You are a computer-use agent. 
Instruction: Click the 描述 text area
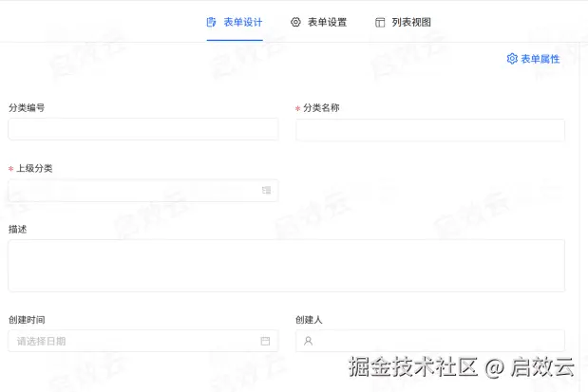[x=287, y=266]
